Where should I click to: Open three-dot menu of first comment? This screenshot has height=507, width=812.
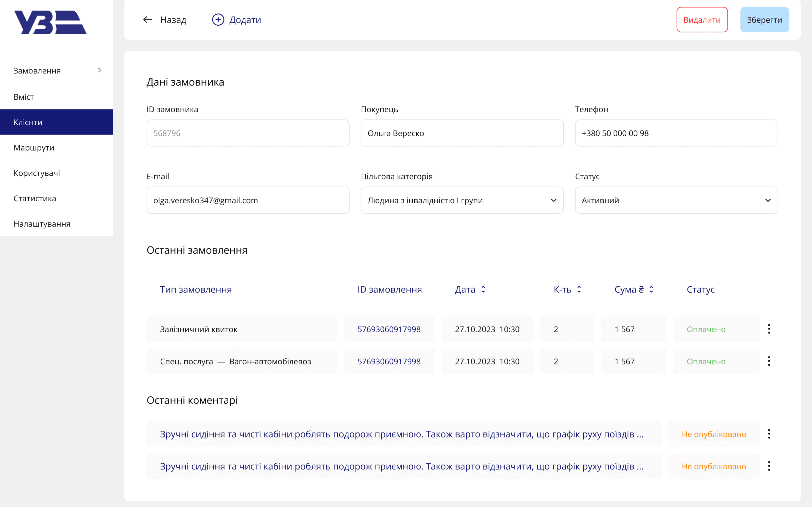[x=769, y=434]
